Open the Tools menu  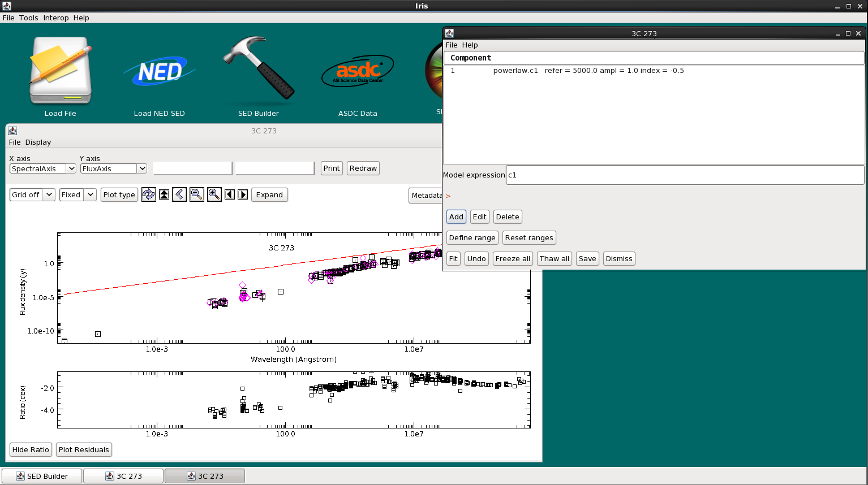pyautogui.click(x=29, y=18)
